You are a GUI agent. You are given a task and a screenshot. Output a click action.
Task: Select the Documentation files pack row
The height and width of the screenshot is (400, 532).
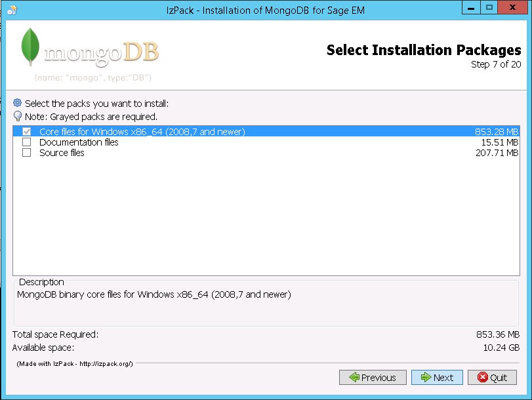[x=266, y=142]
